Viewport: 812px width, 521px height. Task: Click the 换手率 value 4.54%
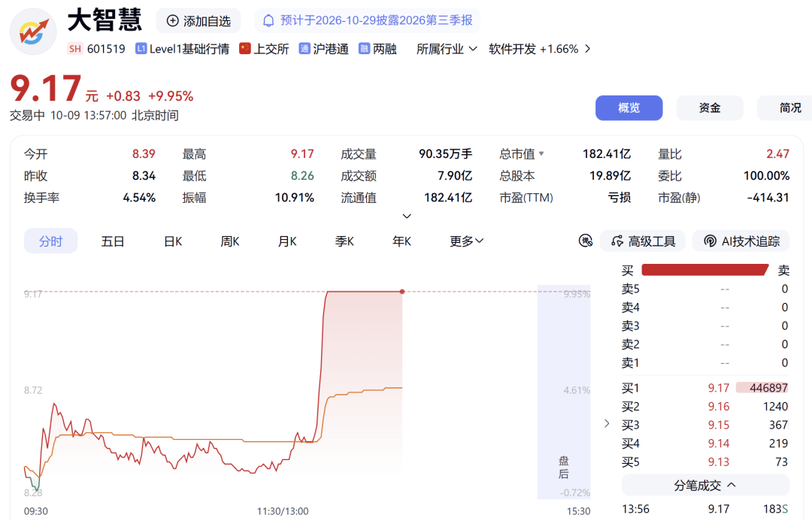point(139,197)
